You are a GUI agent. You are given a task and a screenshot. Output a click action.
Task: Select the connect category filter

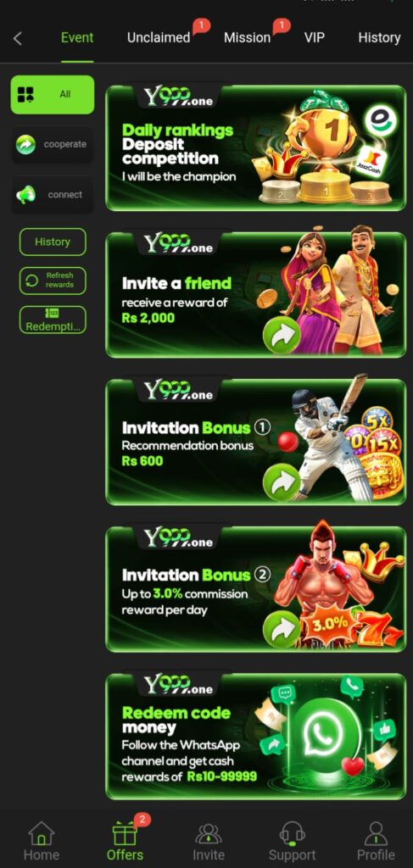pyautogui.click(x=53, y=195)
